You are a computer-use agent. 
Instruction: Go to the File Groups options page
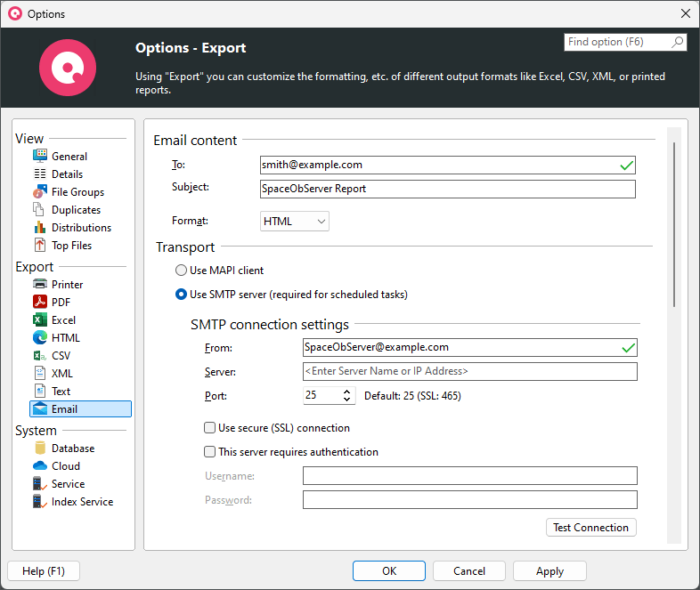pyautogui.click(x=77, y=192)
